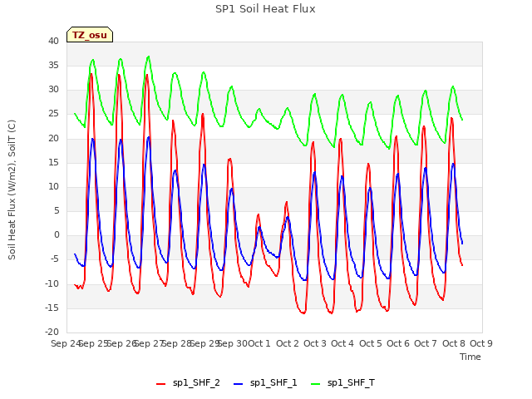Image resolution: width=532 pixels, height=399 pixels.
Task: Click the Oct 4 x-axis date label
Action: tap(342, 343)
